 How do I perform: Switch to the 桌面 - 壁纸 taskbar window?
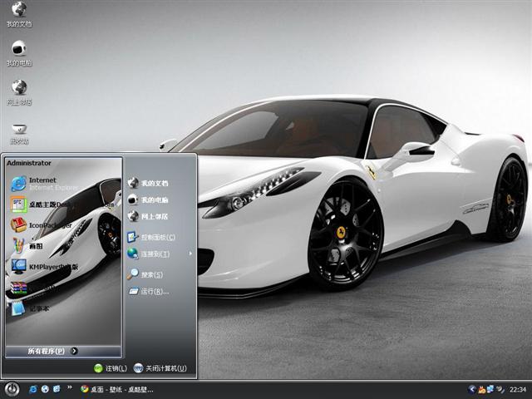click(x=116, y=389)
